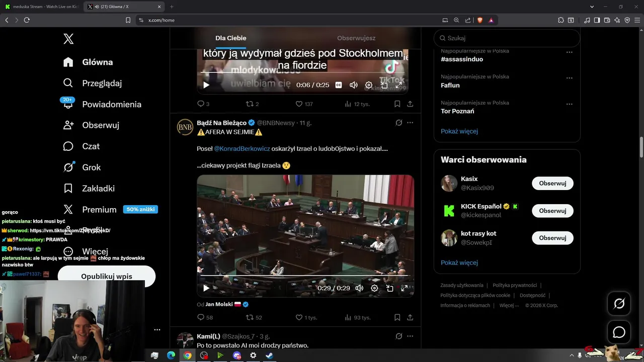This screenshot has width=644, height=362.
Task: Toggle picture-in-picture on Sejm video
Action: 389,288
